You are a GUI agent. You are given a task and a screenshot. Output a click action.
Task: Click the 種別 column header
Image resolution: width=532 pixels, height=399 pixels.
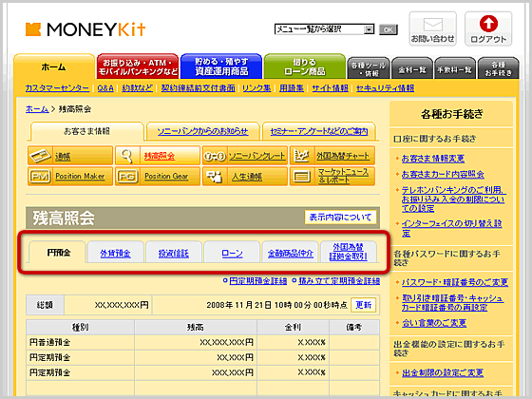click(x=80, y=328)
